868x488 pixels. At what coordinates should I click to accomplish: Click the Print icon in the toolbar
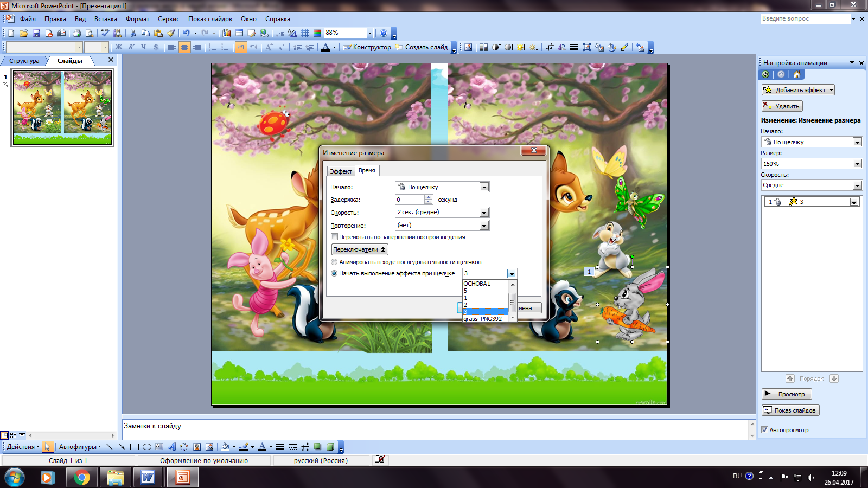pos(77,33)
